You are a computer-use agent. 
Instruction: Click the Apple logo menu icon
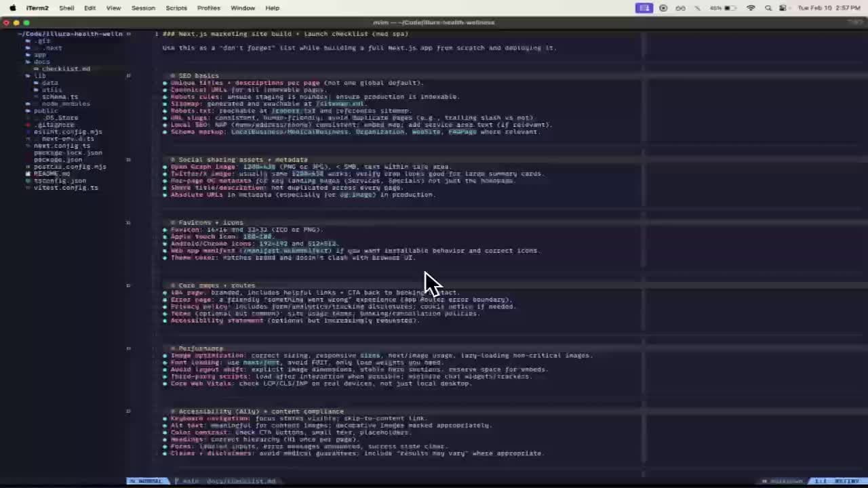[12, 8]
